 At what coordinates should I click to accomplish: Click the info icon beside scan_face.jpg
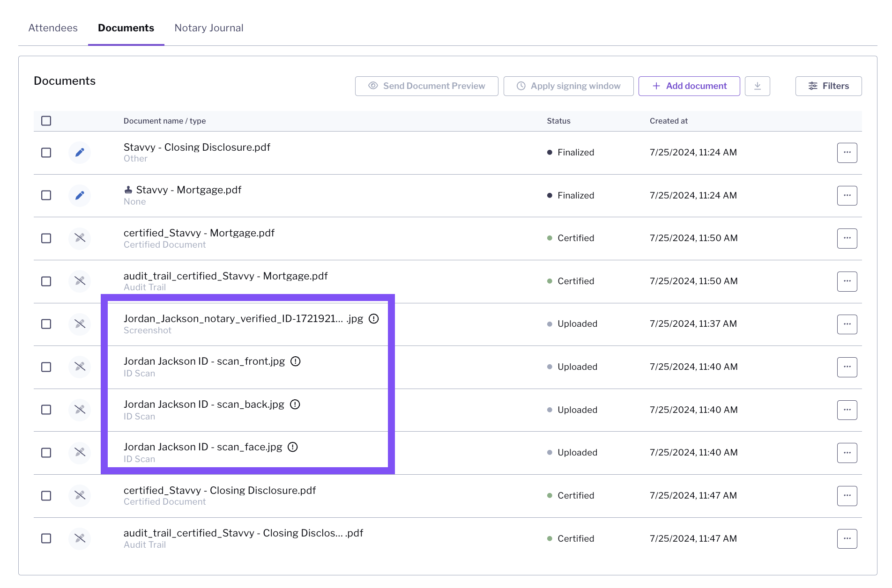pos(292,447)
